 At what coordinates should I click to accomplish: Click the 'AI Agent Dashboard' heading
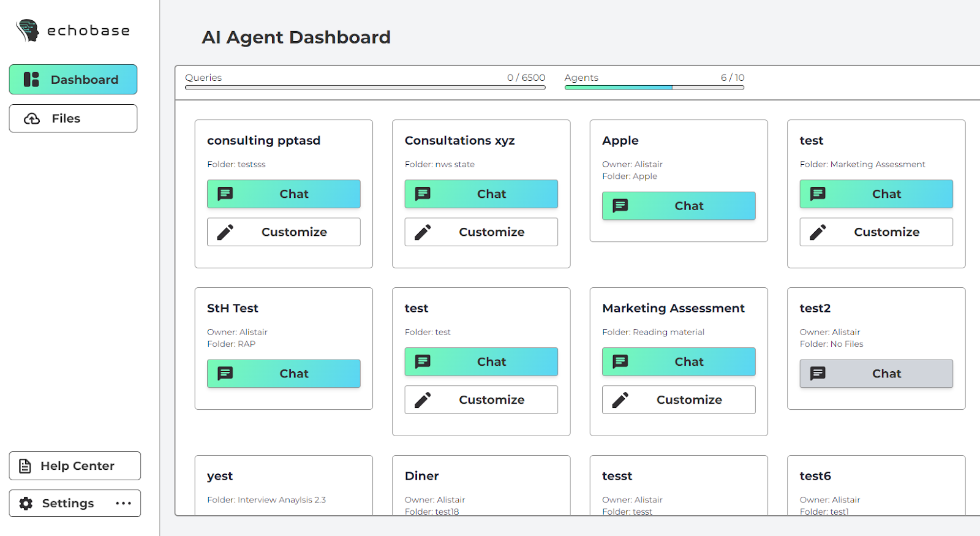click(296, 37)
